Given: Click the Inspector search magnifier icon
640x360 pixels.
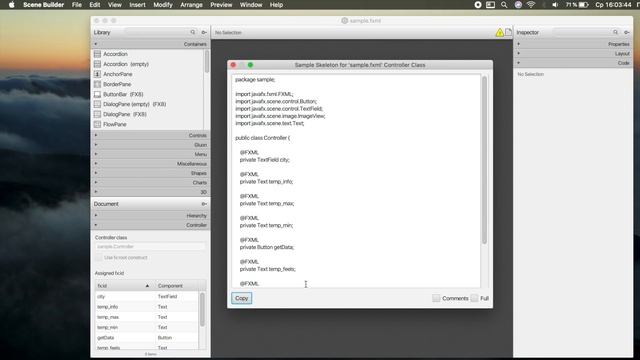Looking at the screenshot, I should click(x=615, y=32).
